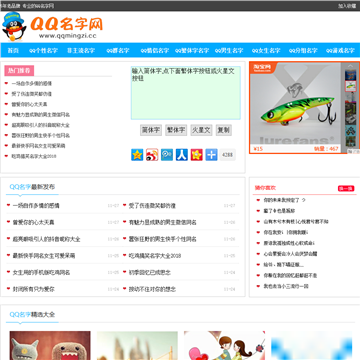Click the 热门推荐 pink heading tag
This screenshot has height=360, width=360.
point(19,70)
